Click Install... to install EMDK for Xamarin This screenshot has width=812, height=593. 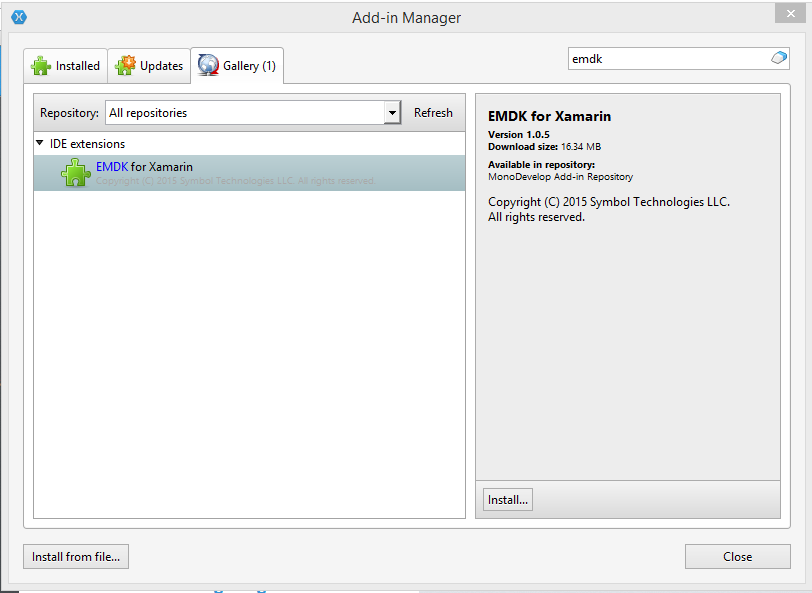(x=507, y=499)
